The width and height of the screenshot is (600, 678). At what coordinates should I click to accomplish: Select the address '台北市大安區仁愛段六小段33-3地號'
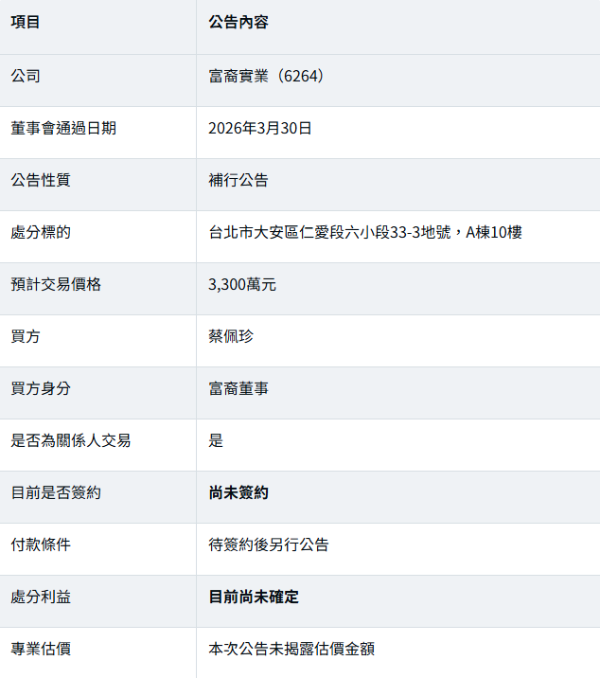[329, 232]
